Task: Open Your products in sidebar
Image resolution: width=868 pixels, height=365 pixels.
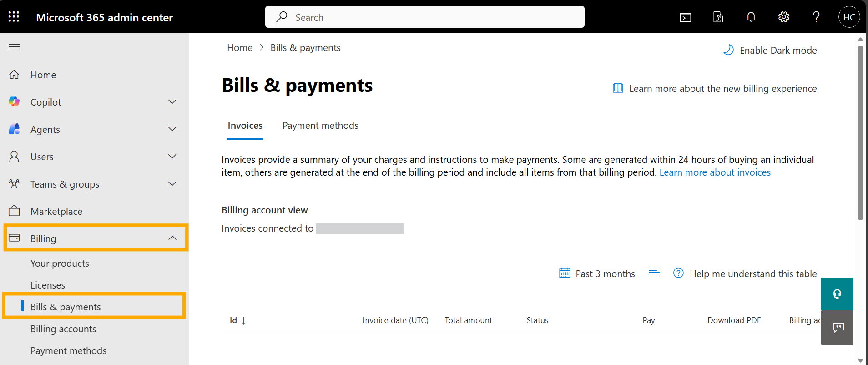Action: (60, 264)
